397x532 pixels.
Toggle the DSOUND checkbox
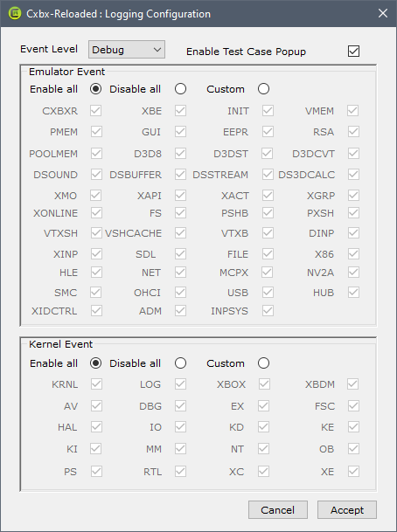coord(96,175)
